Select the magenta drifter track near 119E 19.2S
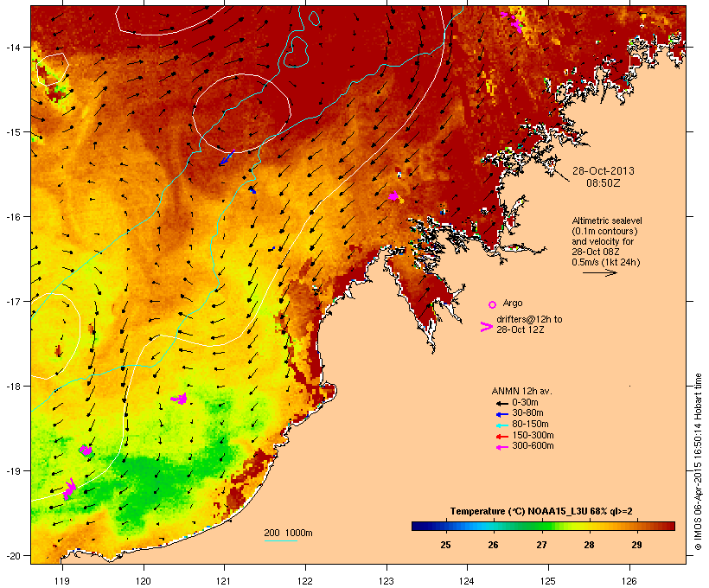 (x=69, y=489)
